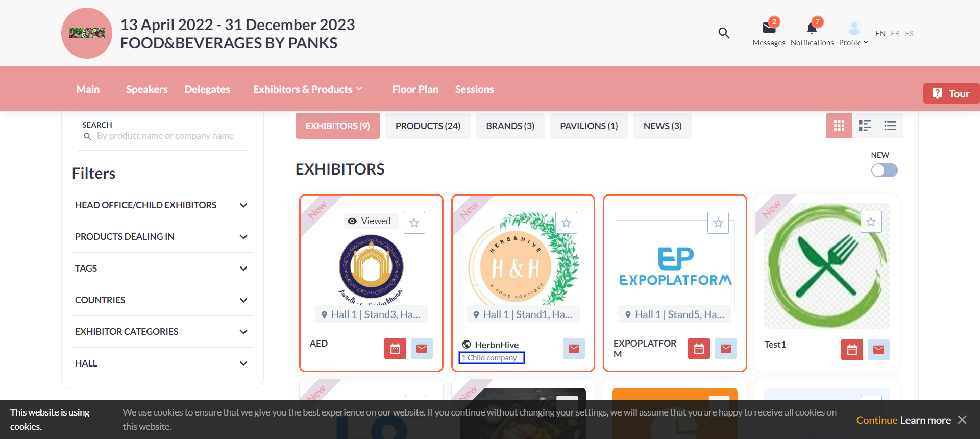Select the Exhibitors (9) tab

(338, 126)
